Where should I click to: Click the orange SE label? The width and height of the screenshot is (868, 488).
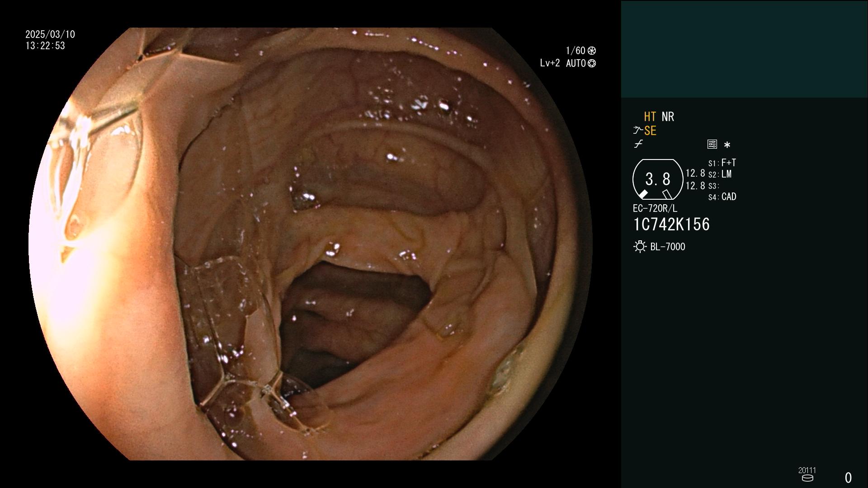[x=650, y=131]
